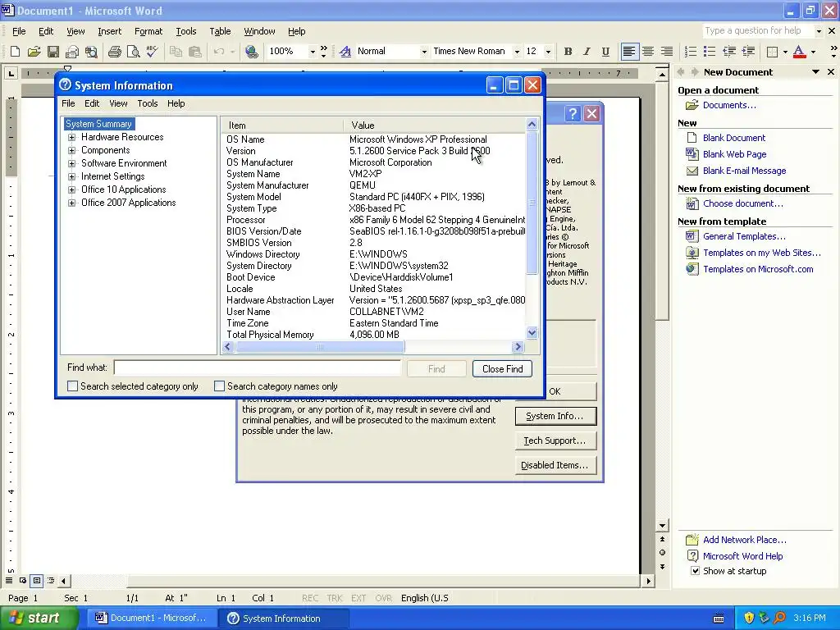The width and height of the screenshot is (840, 630).
Task: Click the Outside Border icon
Action: click(x=772, y=52)
